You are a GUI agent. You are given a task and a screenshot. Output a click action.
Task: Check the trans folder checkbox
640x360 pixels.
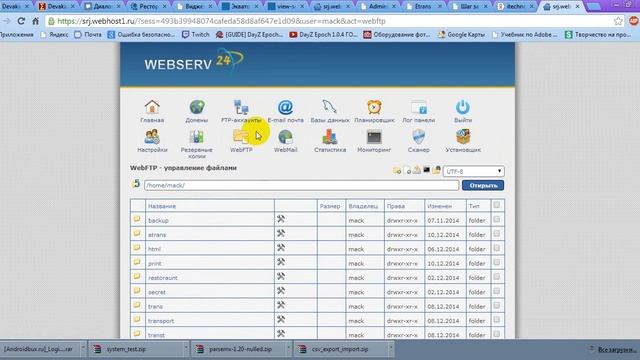(496, 305)
